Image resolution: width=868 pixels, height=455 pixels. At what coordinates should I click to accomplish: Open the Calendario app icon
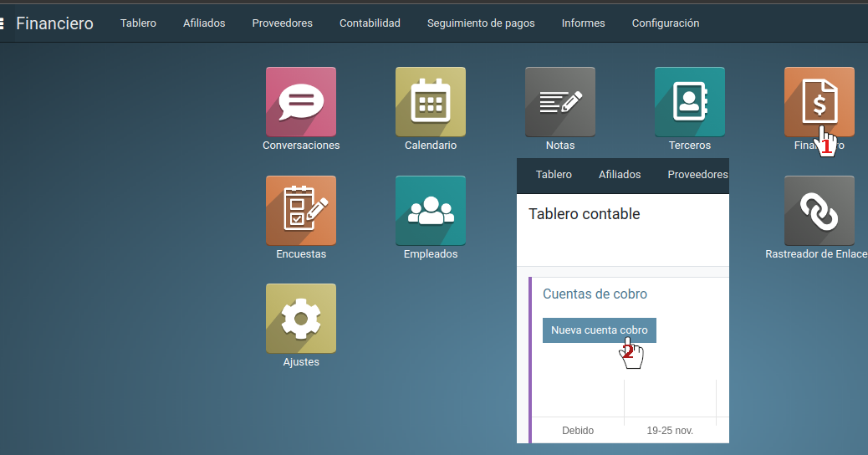click(431, 102)
